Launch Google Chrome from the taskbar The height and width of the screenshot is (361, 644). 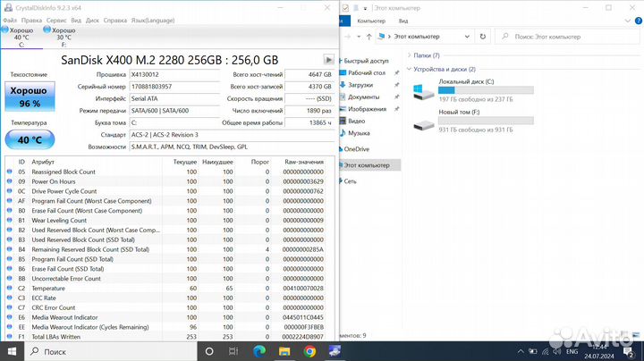click(309, 351)
